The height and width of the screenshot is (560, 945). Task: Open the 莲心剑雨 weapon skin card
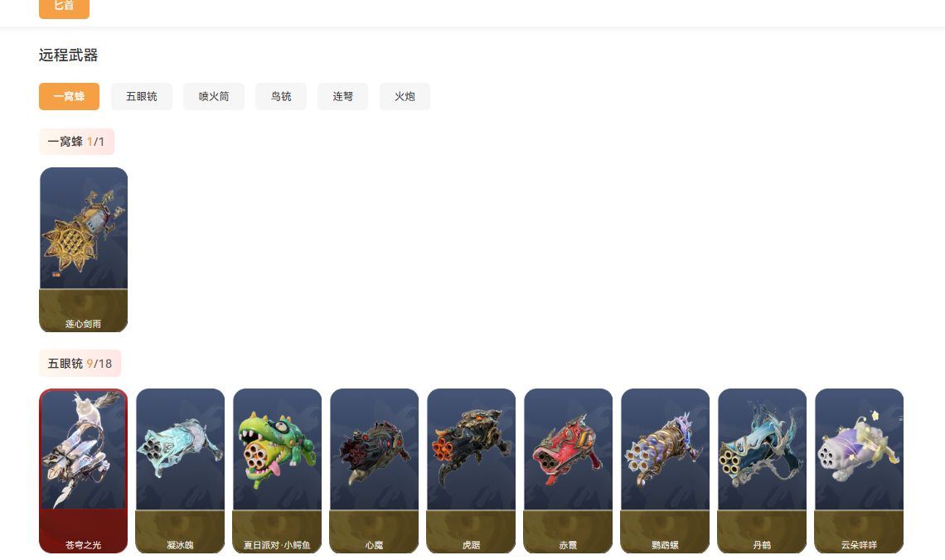point(83,249)
